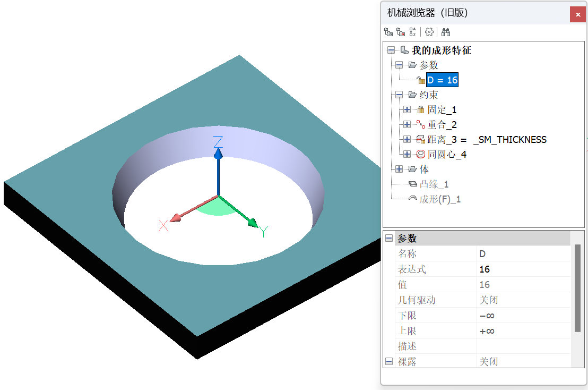Click the empty 描述 value field
The width and height of the screenshot is (588, 390).
pos(523,346)
